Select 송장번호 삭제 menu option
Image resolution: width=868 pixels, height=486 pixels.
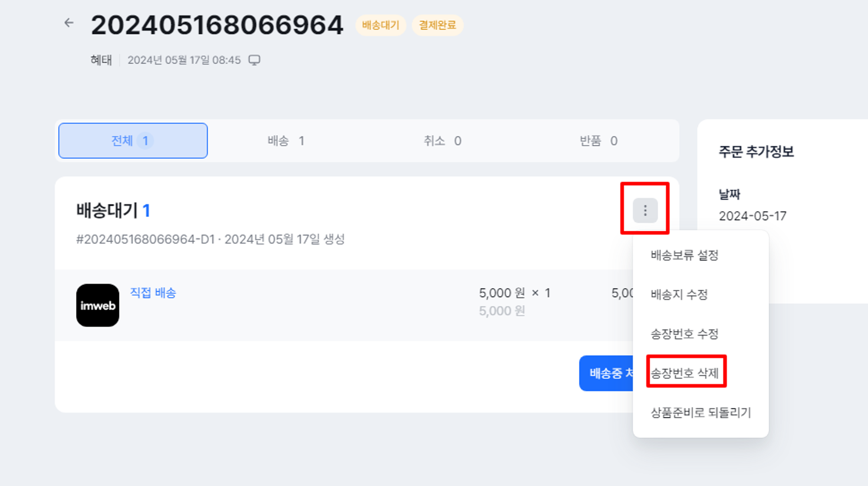tap(685, 373)
